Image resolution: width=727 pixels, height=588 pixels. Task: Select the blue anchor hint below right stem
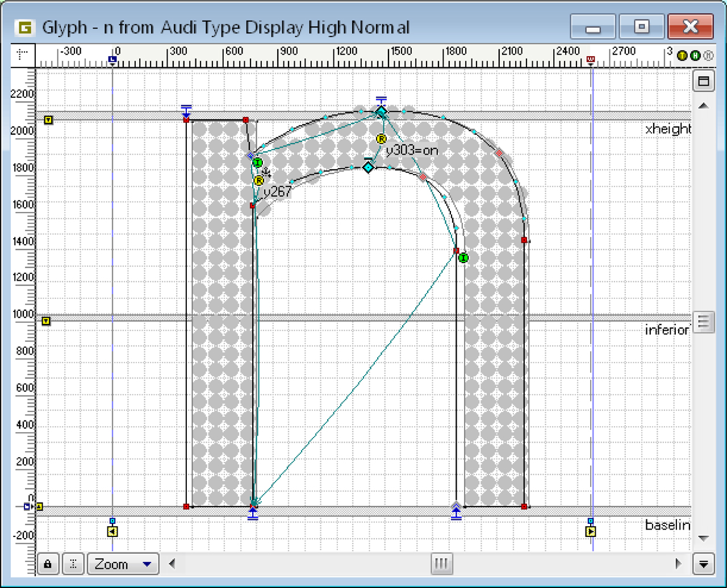pos(456,514)
